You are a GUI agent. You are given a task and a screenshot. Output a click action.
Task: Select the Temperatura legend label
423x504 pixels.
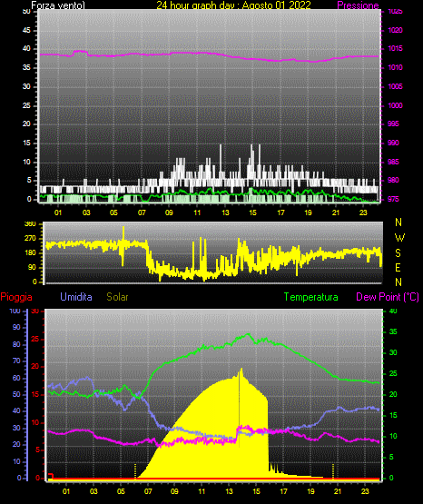tap(310, 297)
